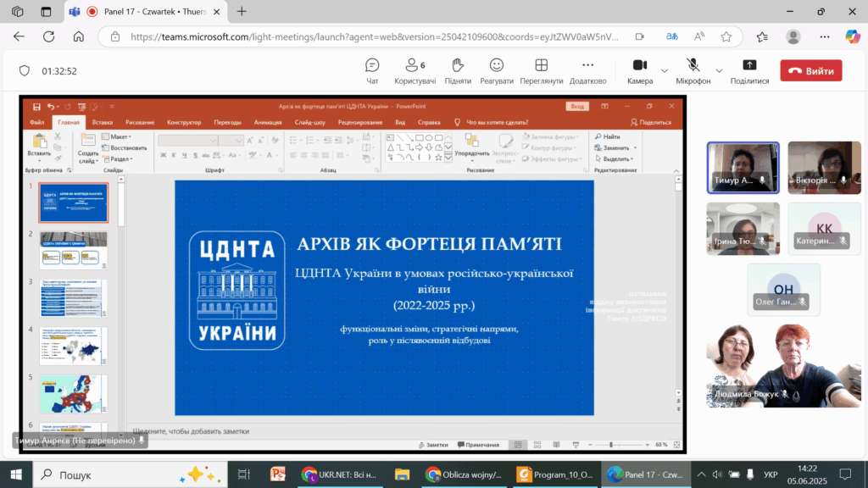
Task: Toggle Заметки notes pane in PowerPoint status bar
Action: tap(433, 445)
